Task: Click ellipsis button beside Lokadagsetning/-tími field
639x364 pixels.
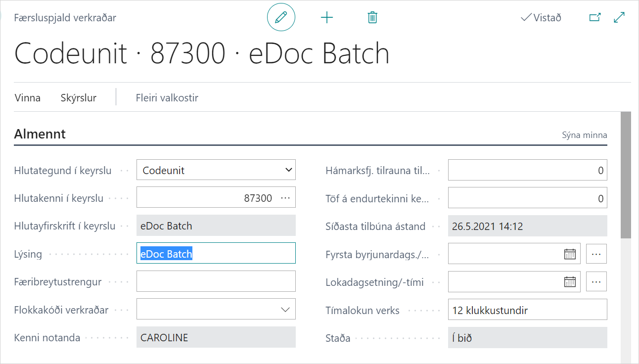Action: [596, 281]
